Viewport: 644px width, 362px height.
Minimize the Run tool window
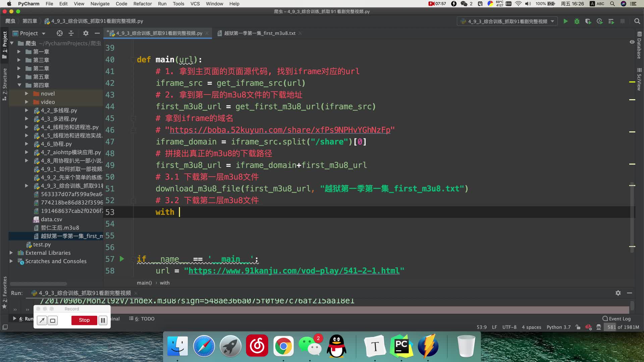pyautogui.click(x=630, y=293)
